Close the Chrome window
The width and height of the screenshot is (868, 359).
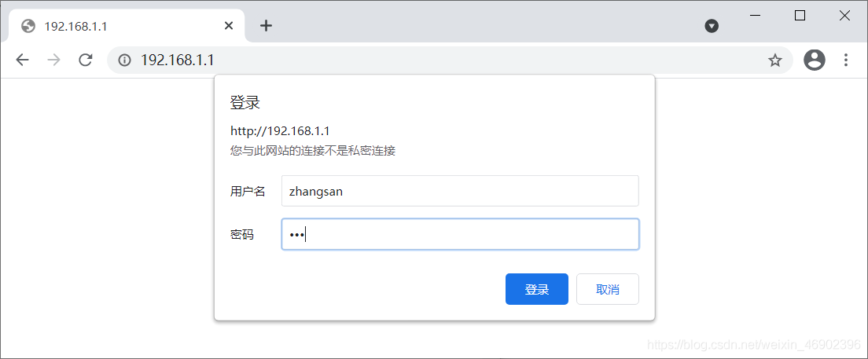(x=844, y=16)
